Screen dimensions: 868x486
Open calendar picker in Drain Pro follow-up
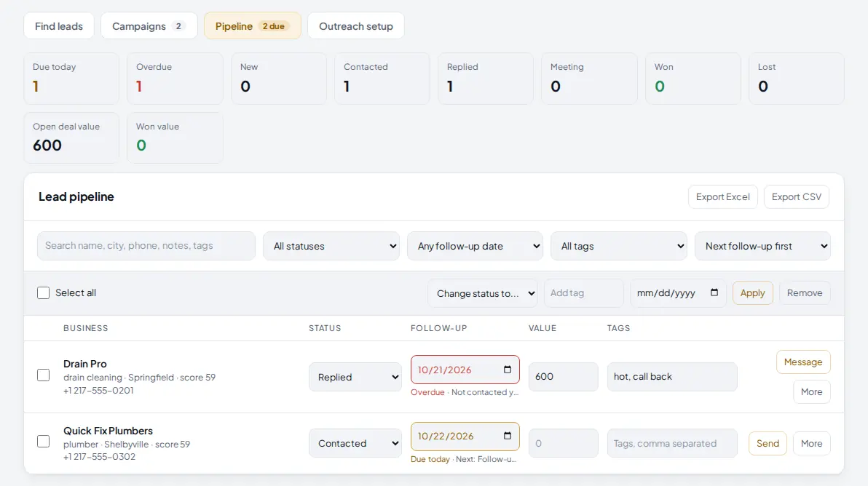point(507,370)
